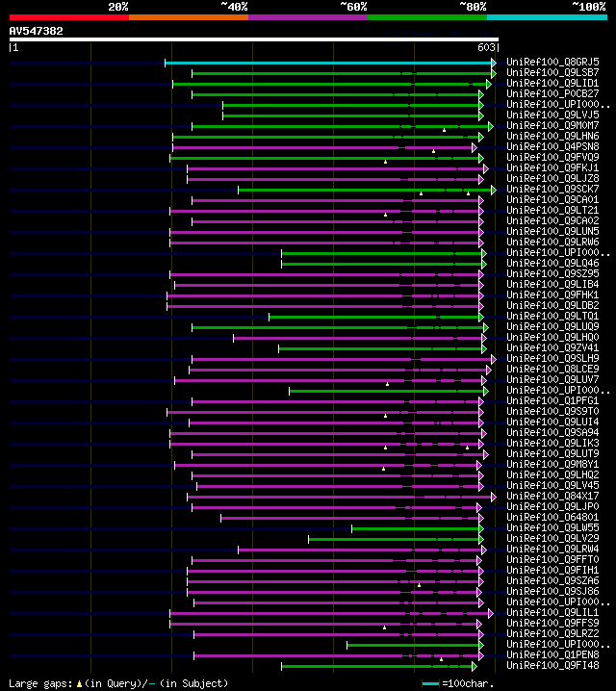Image resolution: width=616 pixels, height=691 pixels.
Task: Select the UniRef100_Q9SCK7 label
Action: pos(552,189)
